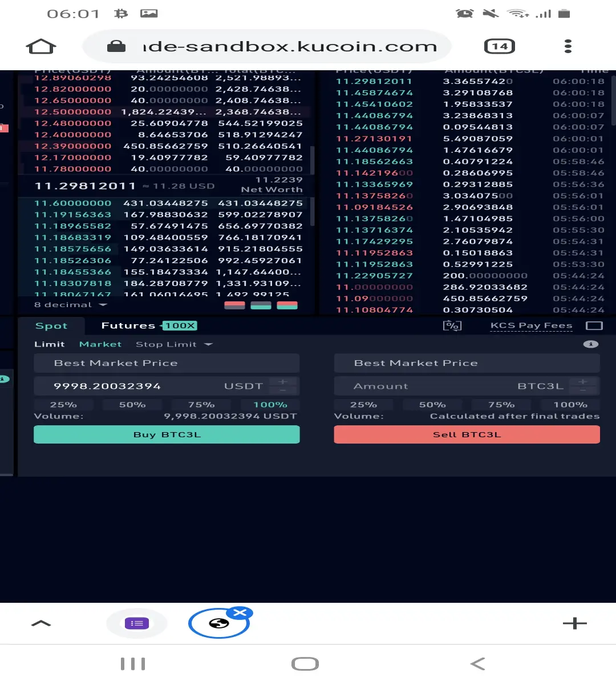The height and width of the screenshot is (685, 616).
Task: Select the Market order type
Action: pyautogui.click(x=100, y=344)
